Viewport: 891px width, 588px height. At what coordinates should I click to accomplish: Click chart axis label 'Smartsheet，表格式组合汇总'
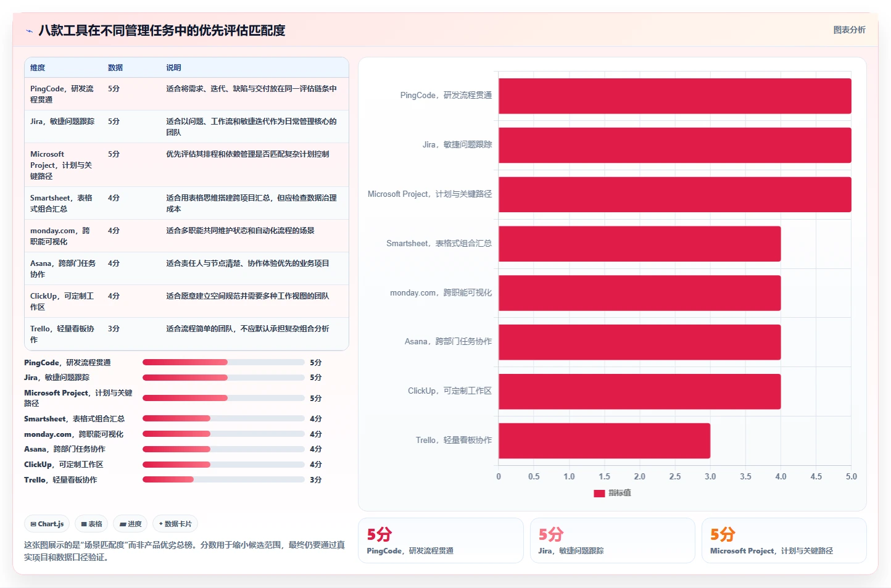click(x=439, y=244)
